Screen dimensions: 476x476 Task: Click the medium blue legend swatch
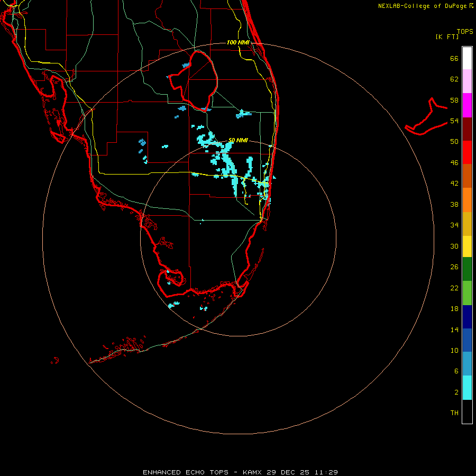(x=467, y=340)
